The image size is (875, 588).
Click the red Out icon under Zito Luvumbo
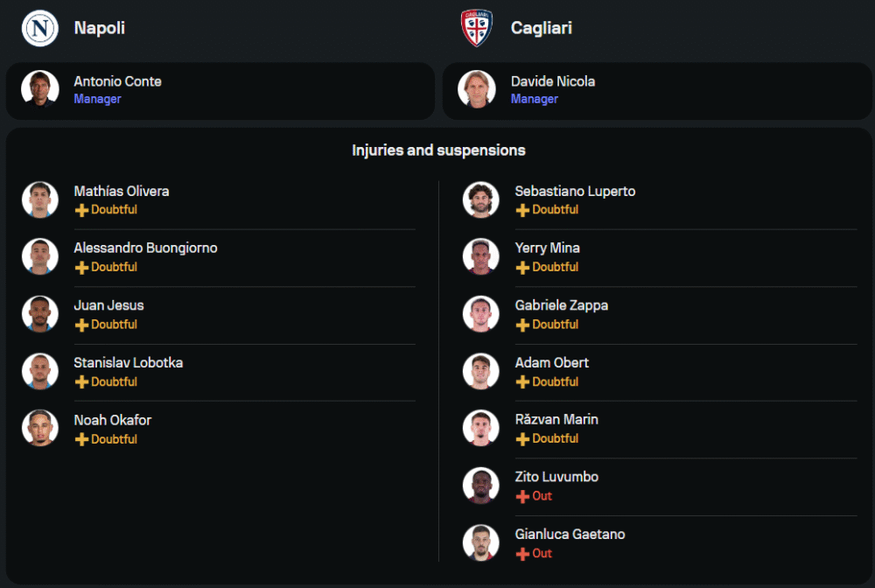tap(522, 497)
